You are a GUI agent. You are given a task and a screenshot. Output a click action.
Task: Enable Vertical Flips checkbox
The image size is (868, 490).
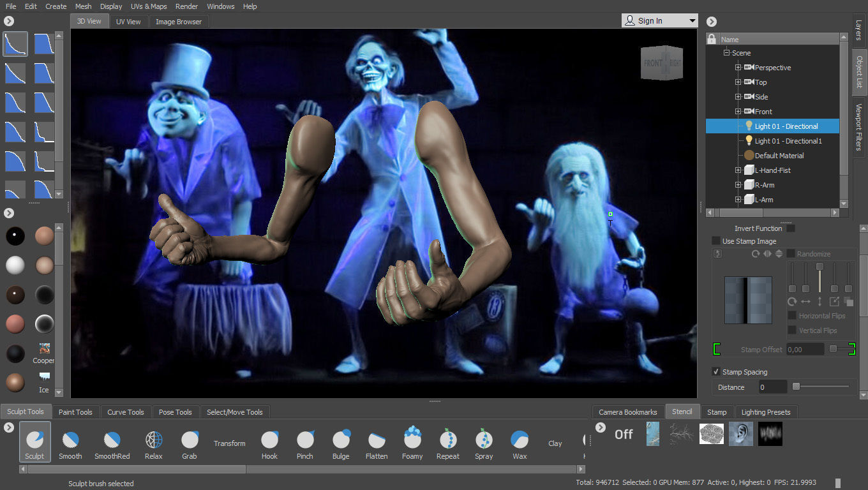pyautogui.click(x=792, y=330)
